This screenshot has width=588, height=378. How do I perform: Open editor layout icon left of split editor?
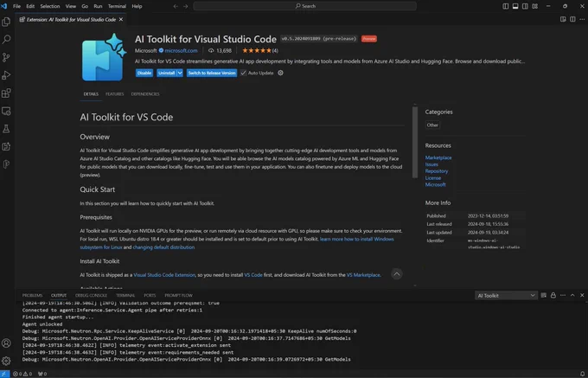tap(563, 19)
